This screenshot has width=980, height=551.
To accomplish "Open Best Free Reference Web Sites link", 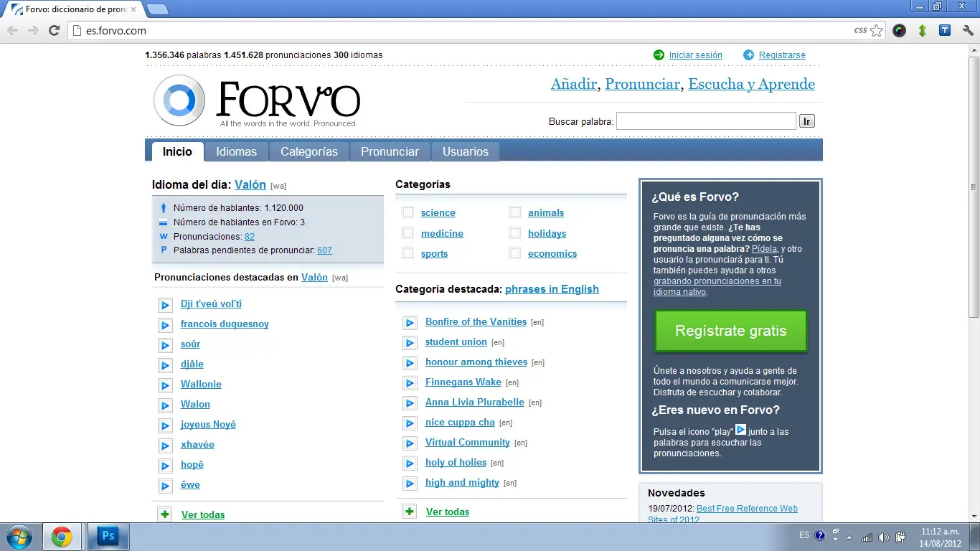I will click(x=722, y=514).
